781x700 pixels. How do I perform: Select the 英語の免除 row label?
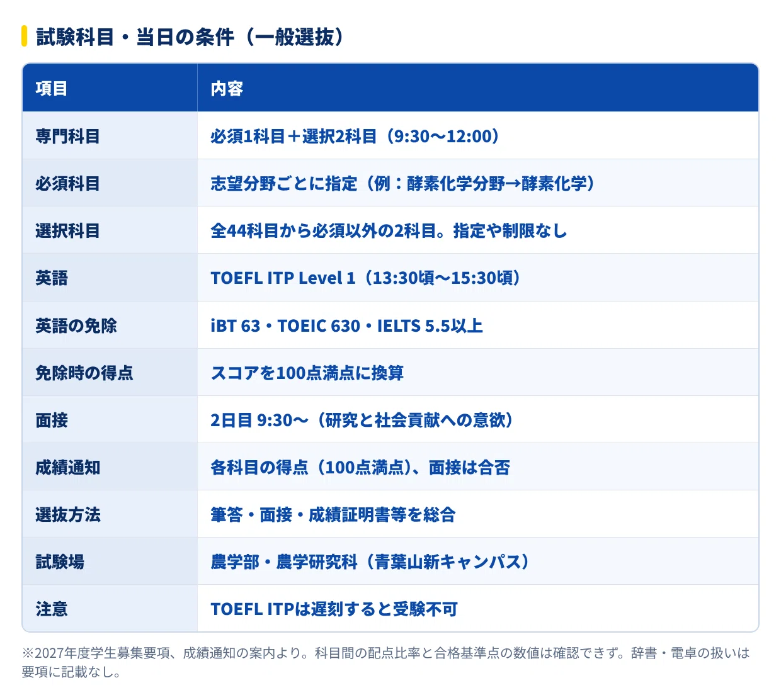tap(76, 325)
